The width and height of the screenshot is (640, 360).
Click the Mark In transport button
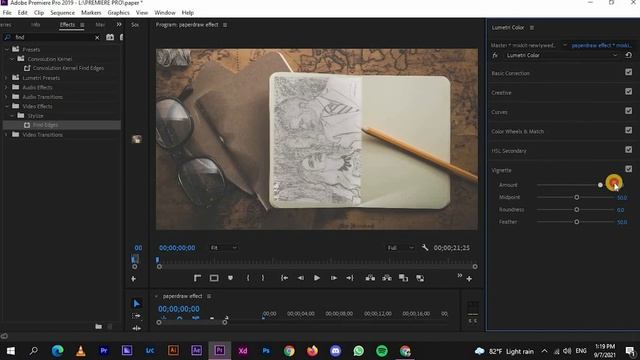pos(248,278)
